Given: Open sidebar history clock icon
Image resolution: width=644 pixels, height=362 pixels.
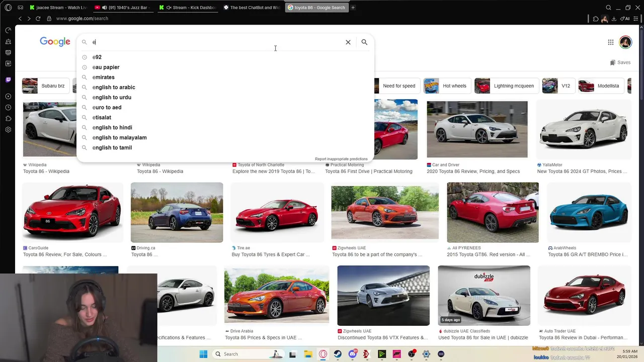Looking at the screenshot, I should (8, 108).
